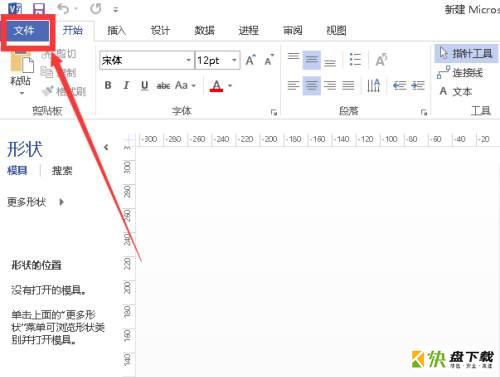Collapse the 形状 shapes panel

106,147
